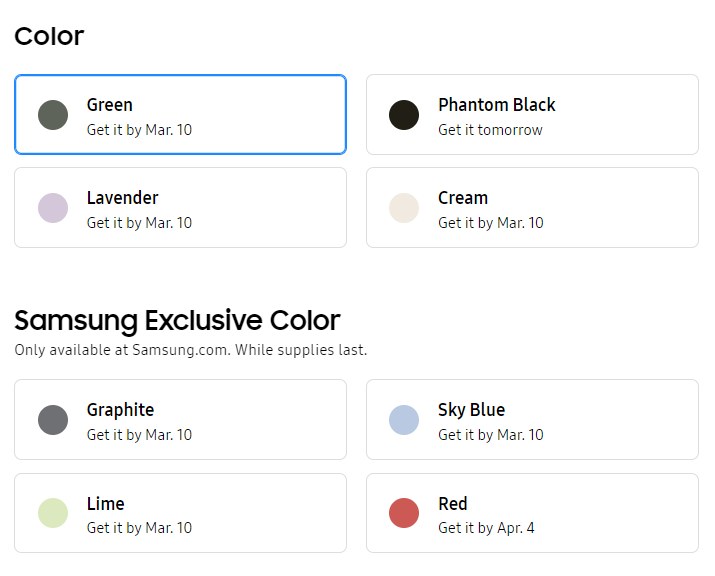Select the Cream color name

[x=463, y=198]
